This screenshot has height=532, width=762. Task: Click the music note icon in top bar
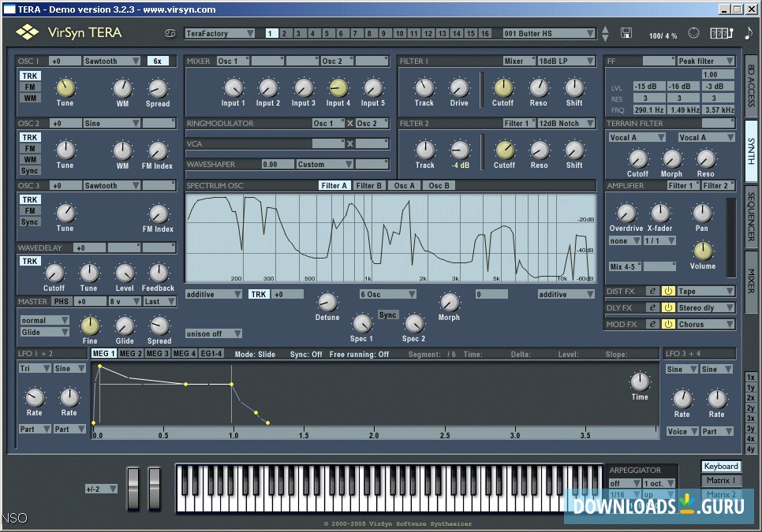coord(748,33)
